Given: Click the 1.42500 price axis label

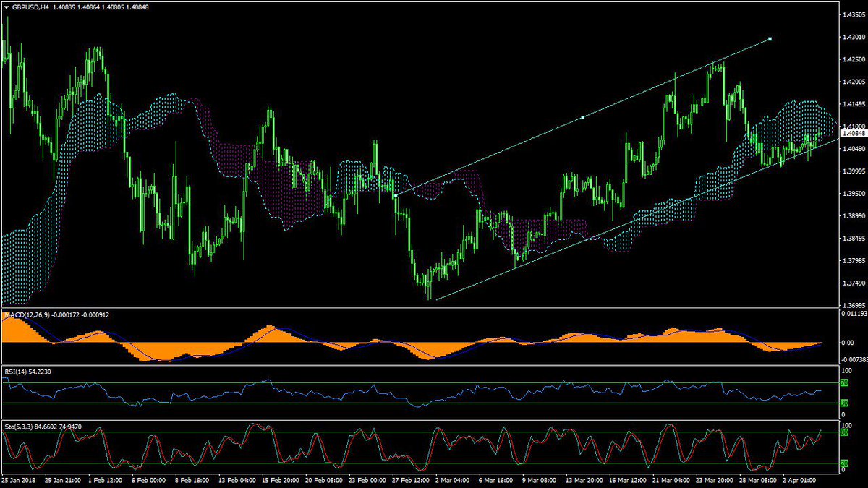Looking at the screenshot, I should pyautogui.click(x=854, y=60).
